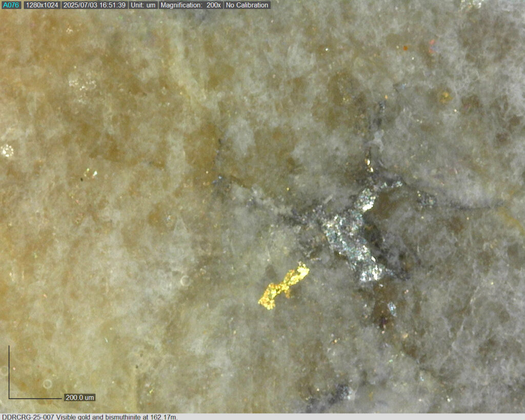This screenshot has width=525, height=420.
Task: Click the horizontal line of the scale bar
Action: [x=36, y=398]
